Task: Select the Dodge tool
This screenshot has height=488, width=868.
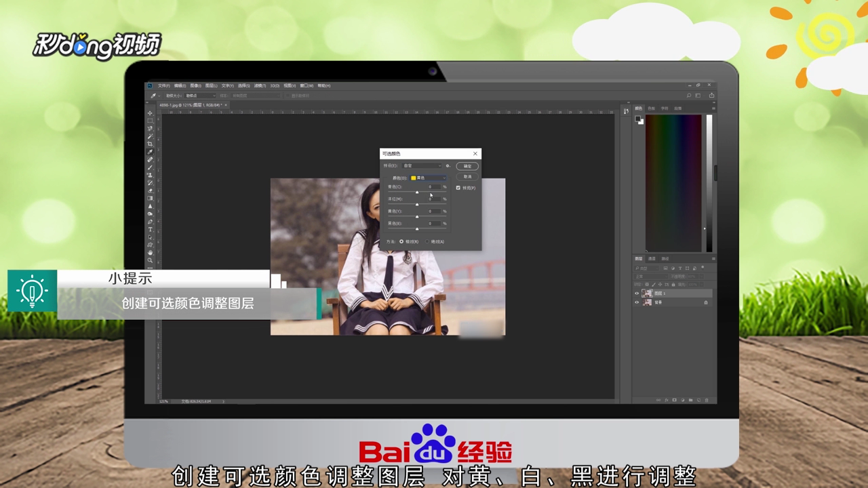Action: pos(150,213)
